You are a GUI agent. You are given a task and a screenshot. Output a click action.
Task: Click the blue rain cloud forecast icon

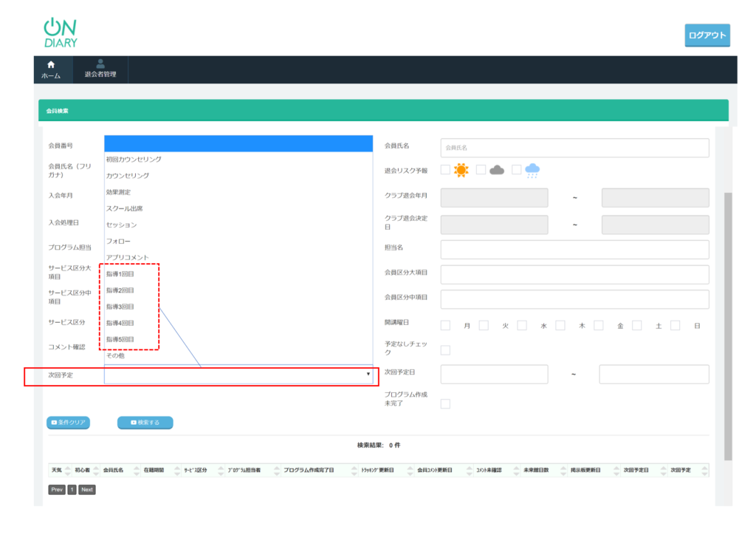(x=532, y=171)
